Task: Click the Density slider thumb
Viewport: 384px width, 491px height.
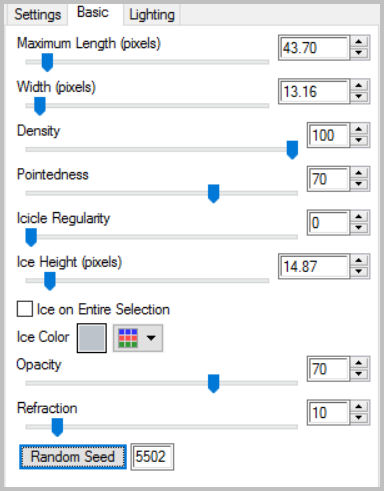Action: [x=292, y=150]
